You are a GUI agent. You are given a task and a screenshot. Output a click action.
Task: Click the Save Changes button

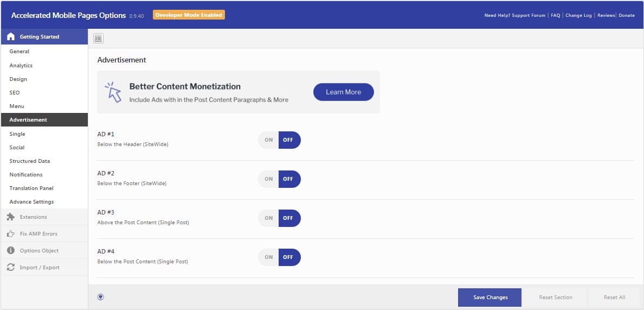(x=490, y=298)
